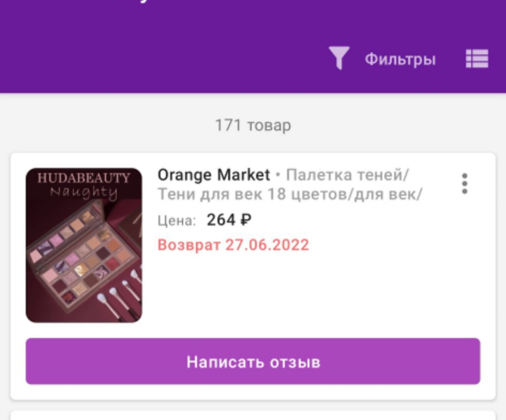The image size is (506, 420).
Task: Select the Orange Market seller name
Action: (x=214, y=175)
